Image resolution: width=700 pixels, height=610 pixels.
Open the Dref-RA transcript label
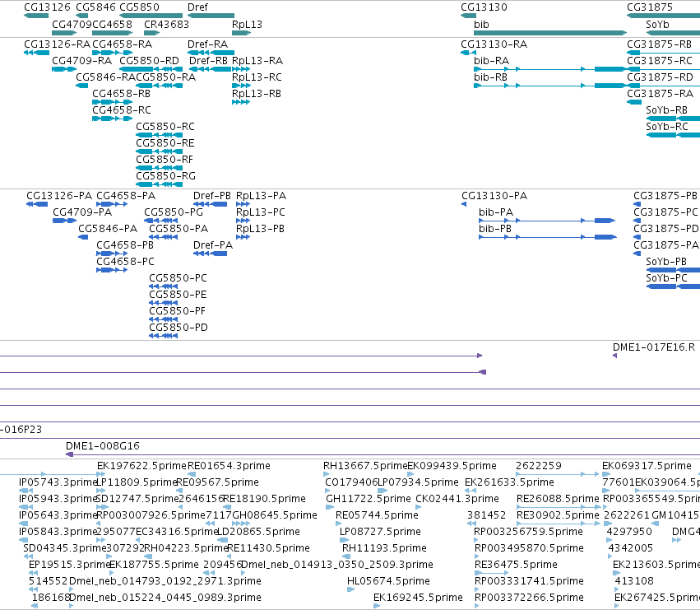coord(207,44)
